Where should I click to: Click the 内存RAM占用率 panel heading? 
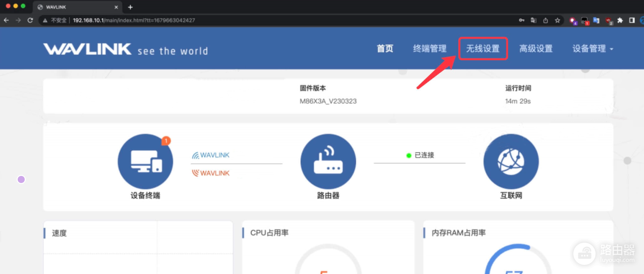(x=458, y=233)
